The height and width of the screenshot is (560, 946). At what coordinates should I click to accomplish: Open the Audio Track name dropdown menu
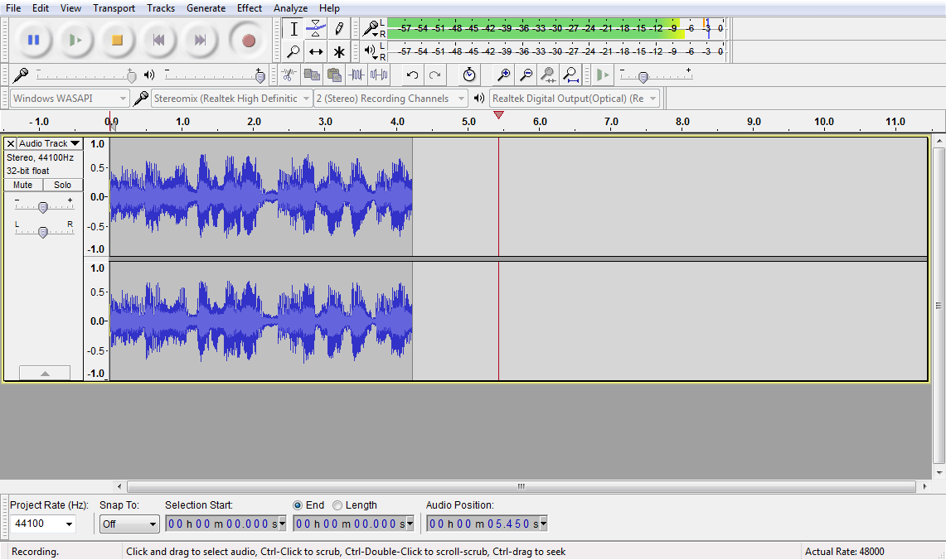(50, 143)
